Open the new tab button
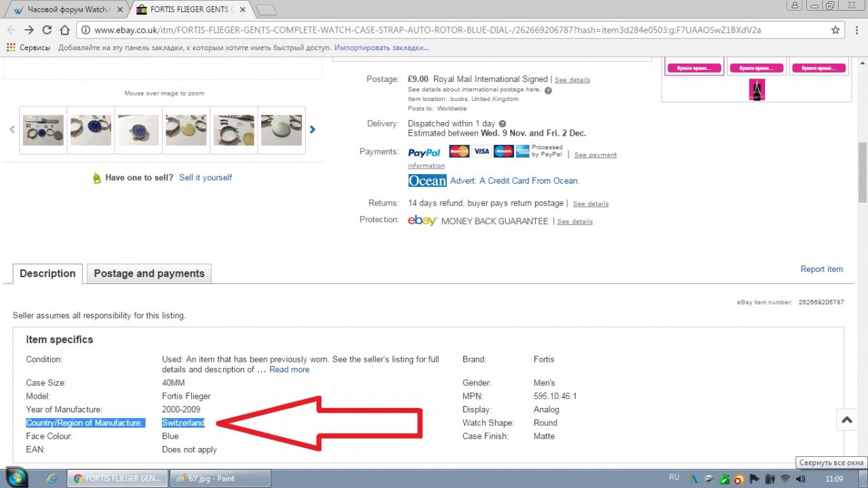 pos(266,10)
